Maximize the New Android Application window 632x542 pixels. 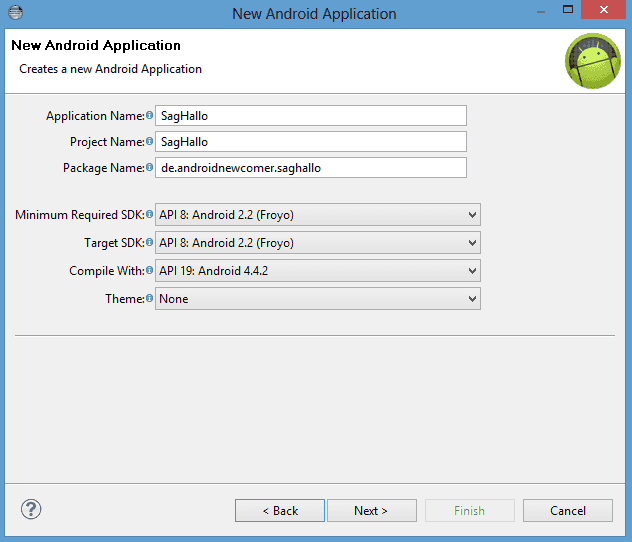click(x=568, y=10)
